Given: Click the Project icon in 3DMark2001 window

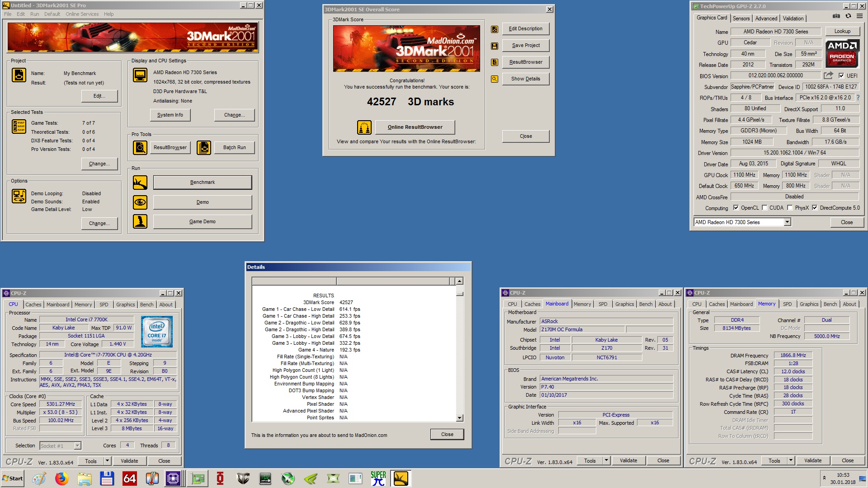Looking at the screenshot, I should tap(19, 75).
